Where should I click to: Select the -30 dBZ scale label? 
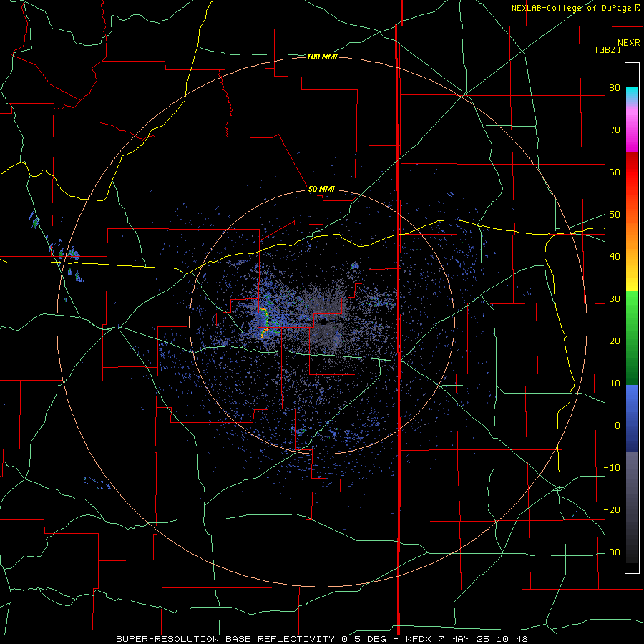[612, 552]
